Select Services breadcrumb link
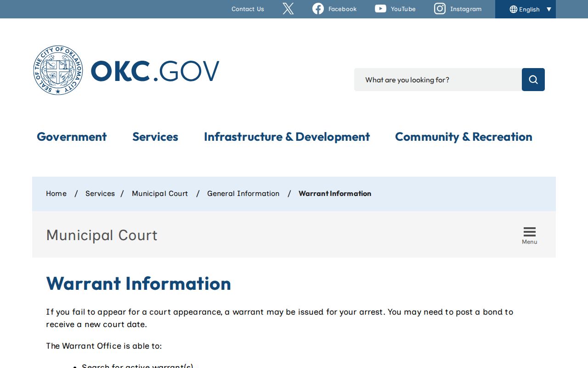Image resolution: width=588 pixels, height=368 pixels. (100, 194)
